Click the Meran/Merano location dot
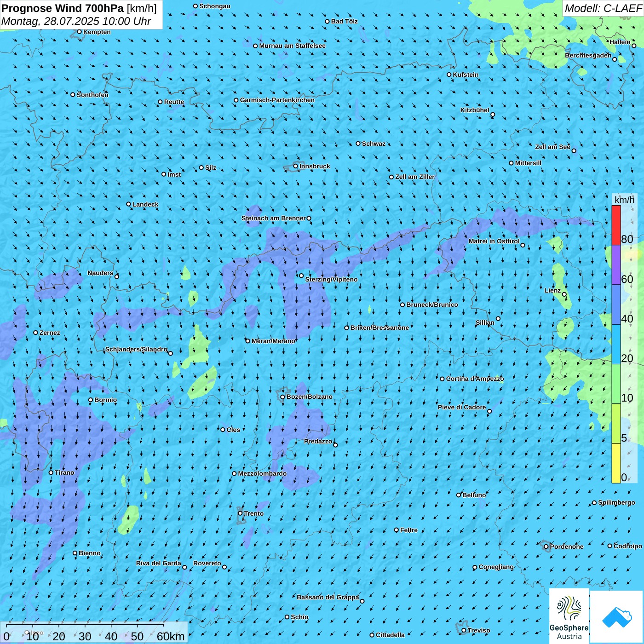Viewport: 644px width, 644px height. coord(248,341)
